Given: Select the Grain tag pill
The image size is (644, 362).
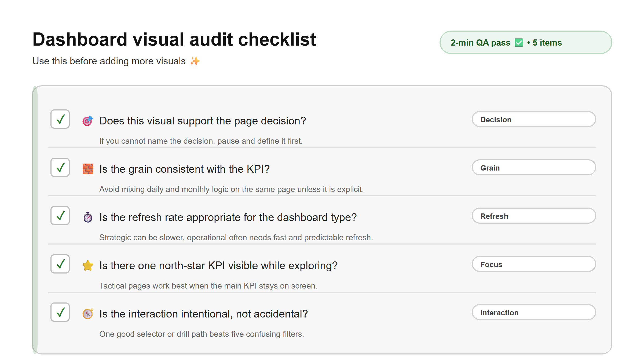Looking at the screenshot, I should pyautogui.click(x=533, y=168).
